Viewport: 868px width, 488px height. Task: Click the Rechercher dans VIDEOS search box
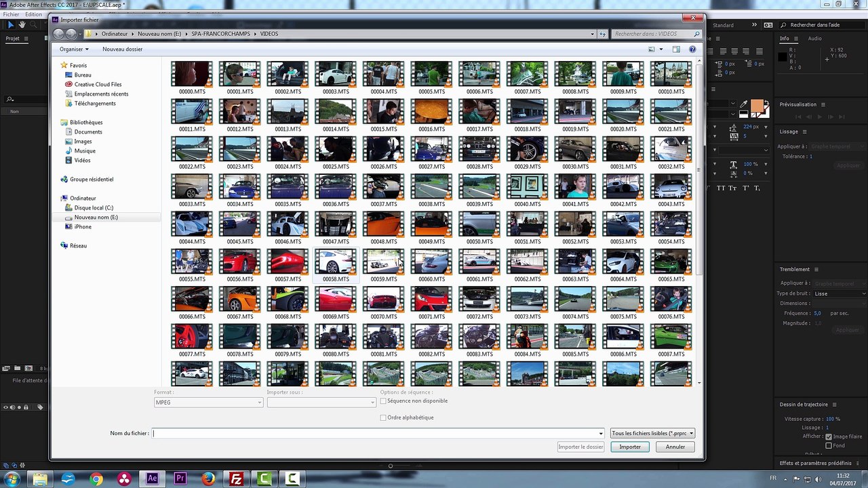[x=656, y=34]
